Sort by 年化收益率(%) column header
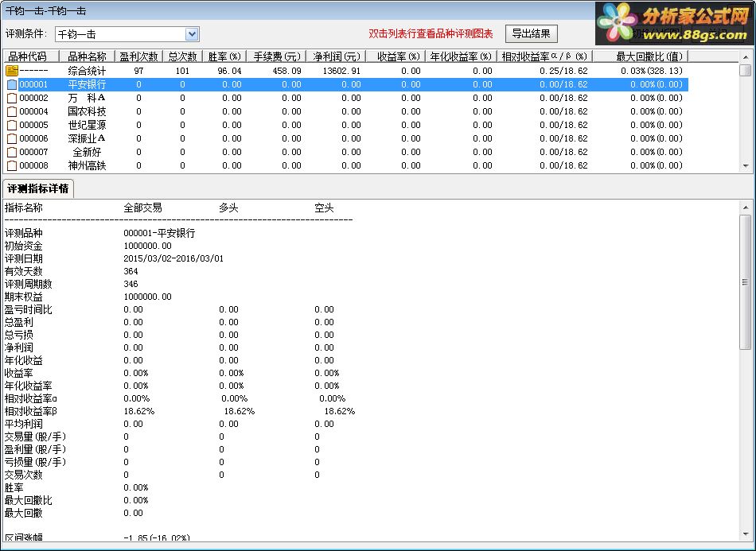 (461, 56)
